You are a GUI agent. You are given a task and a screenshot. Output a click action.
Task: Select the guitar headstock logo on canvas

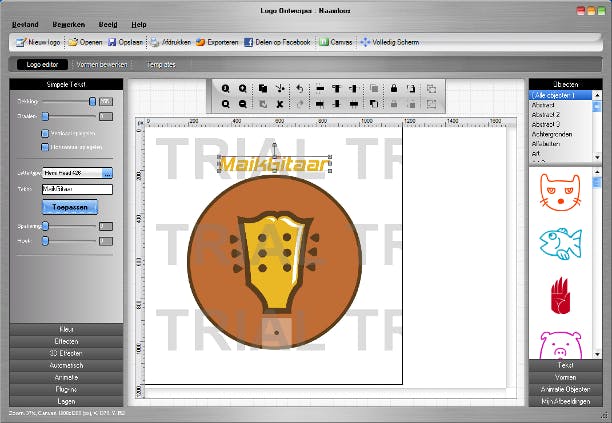click(x=274, y=262)
